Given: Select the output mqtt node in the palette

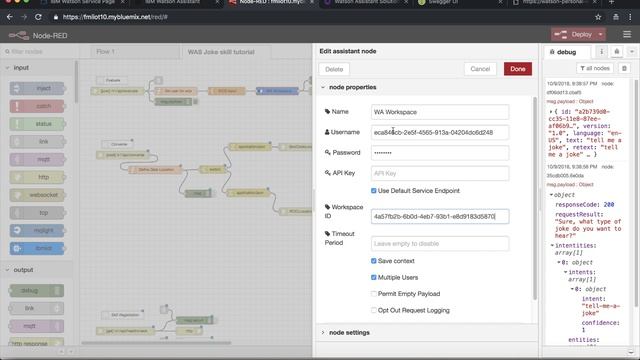Looking at the screenshot, I should tap(36, 326).
